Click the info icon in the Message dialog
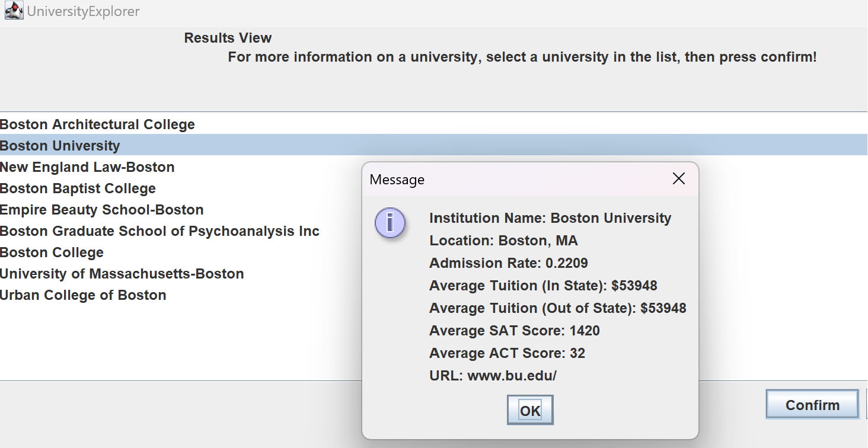 (x=390, y=223)
